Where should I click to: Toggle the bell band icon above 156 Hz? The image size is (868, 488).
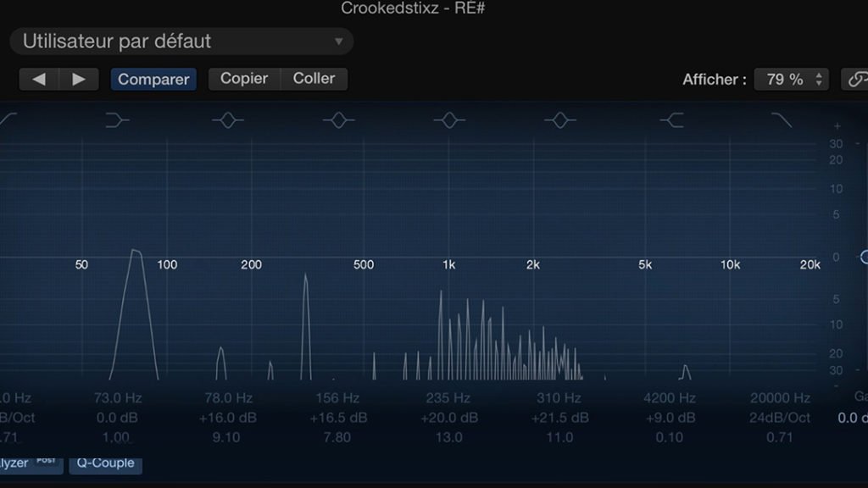338,121
